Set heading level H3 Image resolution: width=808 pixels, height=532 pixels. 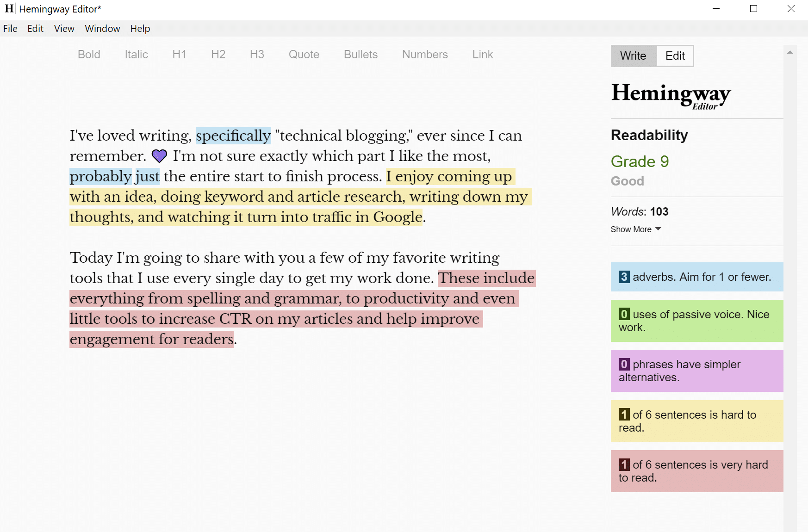[x=257, y=55]
